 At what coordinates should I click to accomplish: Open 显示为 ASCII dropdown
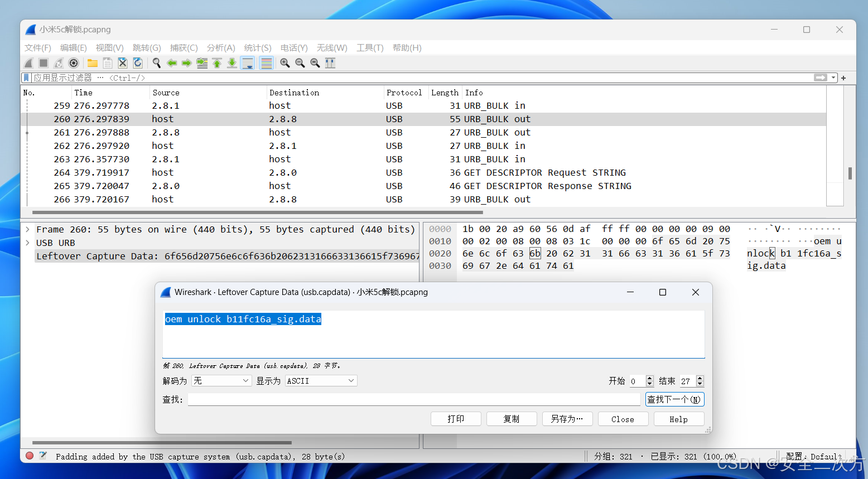point(321,380)
